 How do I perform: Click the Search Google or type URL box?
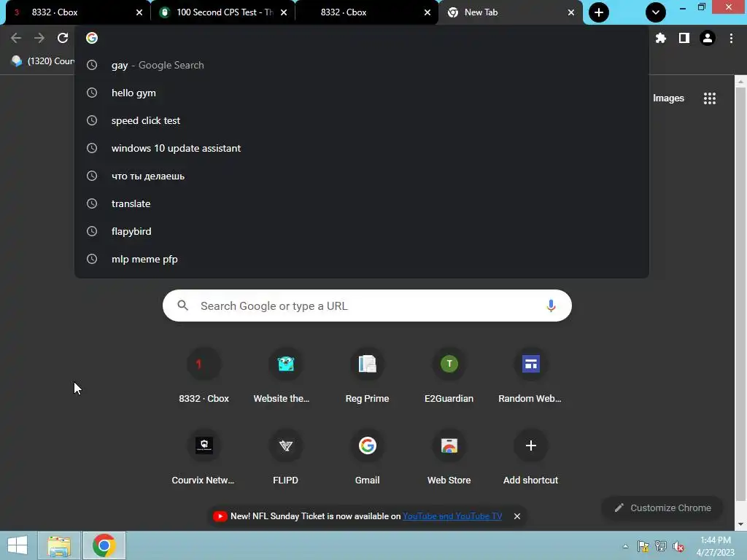tap(367, 306)
